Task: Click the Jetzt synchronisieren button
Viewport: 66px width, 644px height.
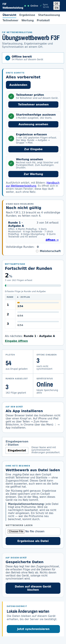Action: [33, 629]
